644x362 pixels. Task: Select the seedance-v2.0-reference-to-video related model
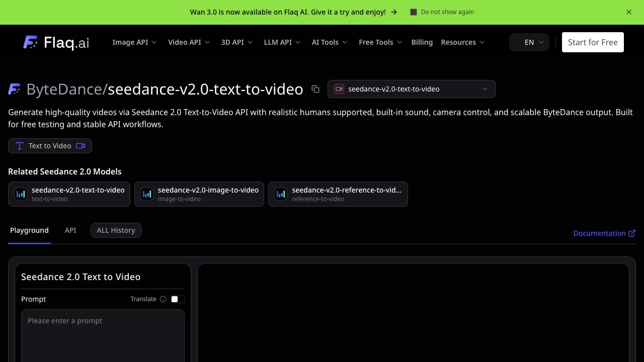[338, 194]
